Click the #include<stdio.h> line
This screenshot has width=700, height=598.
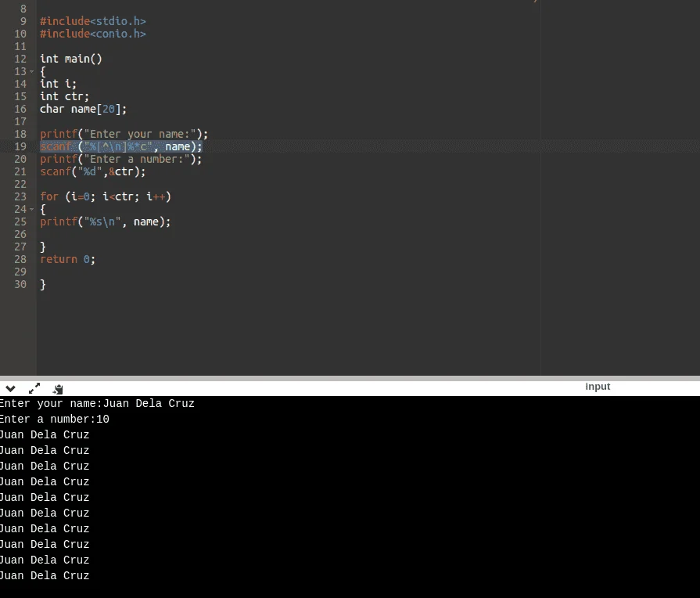(x=93, y=21)
